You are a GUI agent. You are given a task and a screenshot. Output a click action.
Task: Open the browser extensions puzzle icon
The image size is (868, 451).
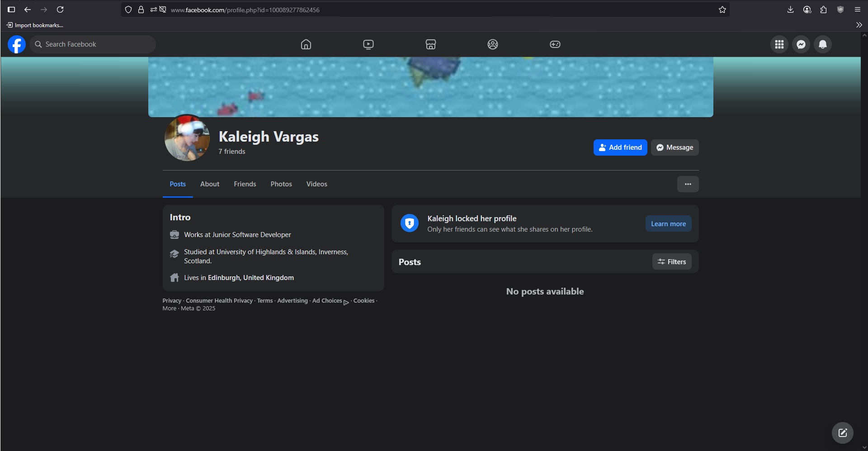point(824,9)
